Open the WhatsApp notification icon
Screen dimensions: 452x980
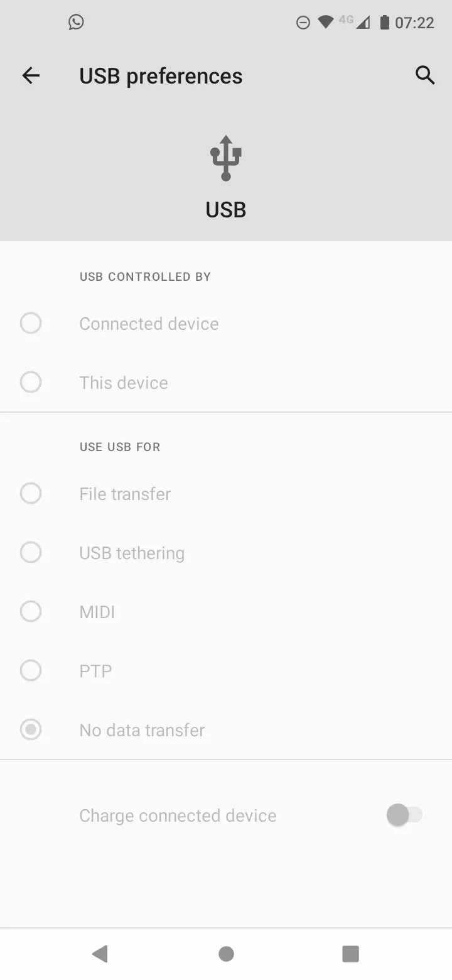click(75, 22)
